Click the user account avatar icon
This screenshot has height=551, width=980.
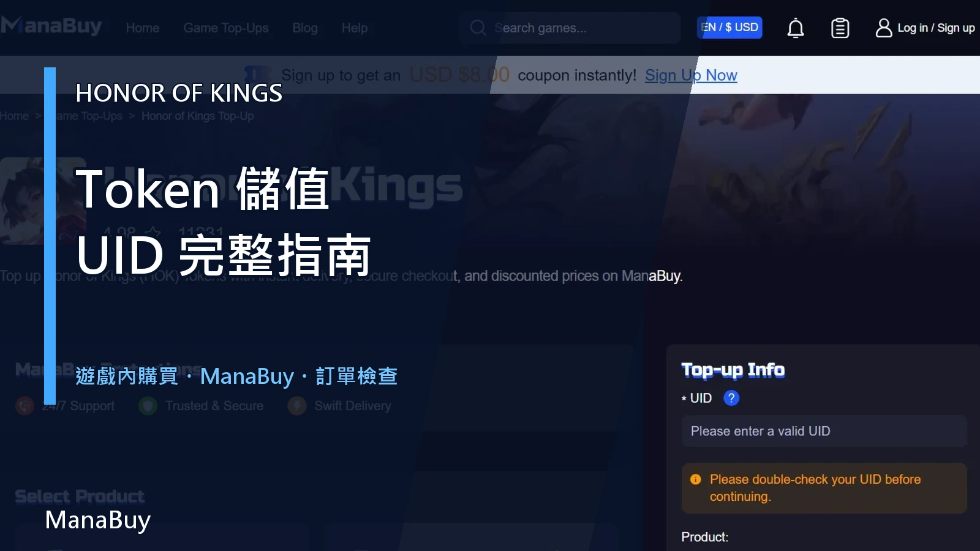click(883, 28)
